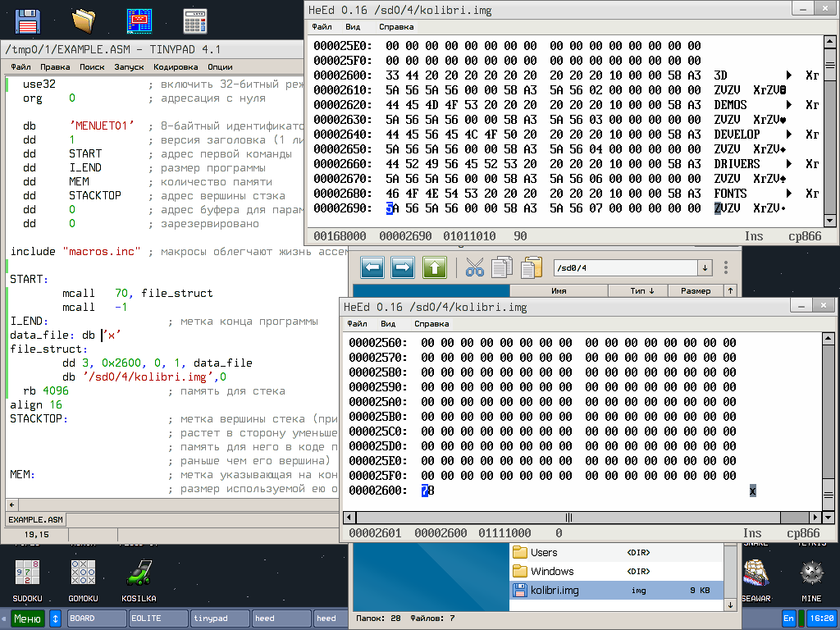Viewport: 840px width, 630px height.
Task: Go up a folder with the green arrow icon
Action: [435, 267]
